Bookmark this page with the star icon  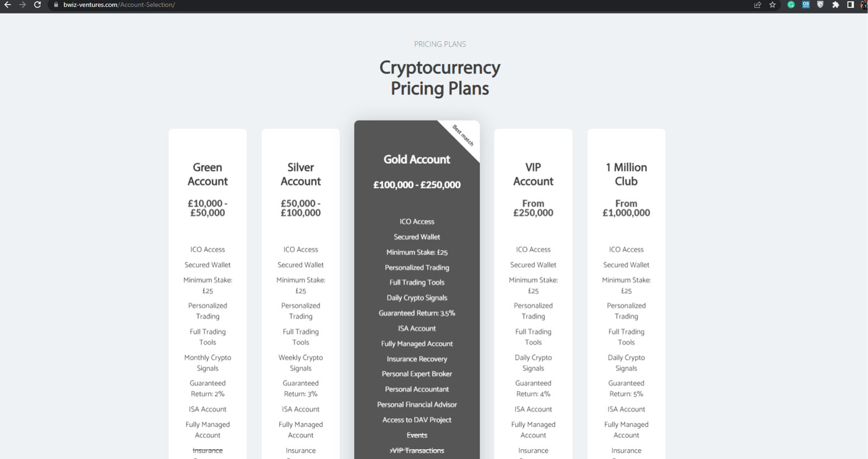(773, 5)
